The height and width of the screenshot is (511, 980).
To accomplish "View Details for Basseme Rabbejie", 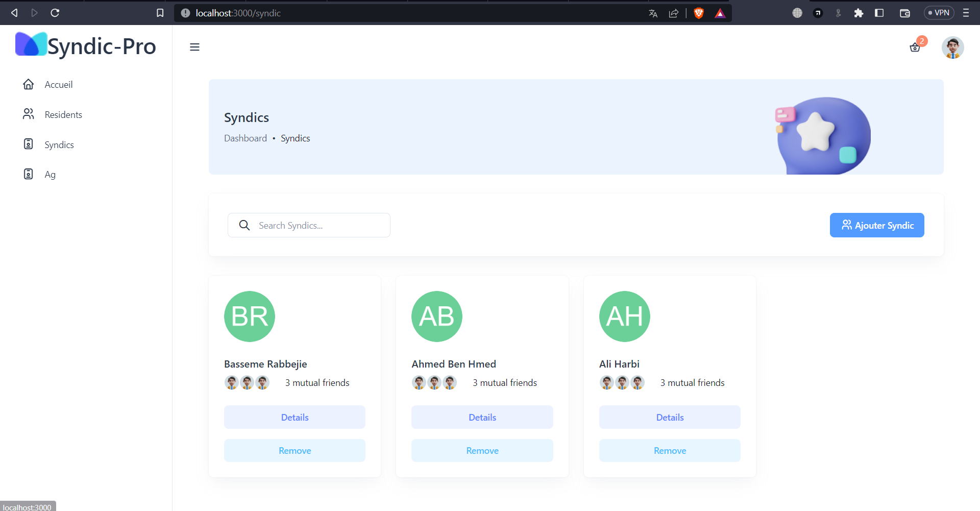I will 295,417.
